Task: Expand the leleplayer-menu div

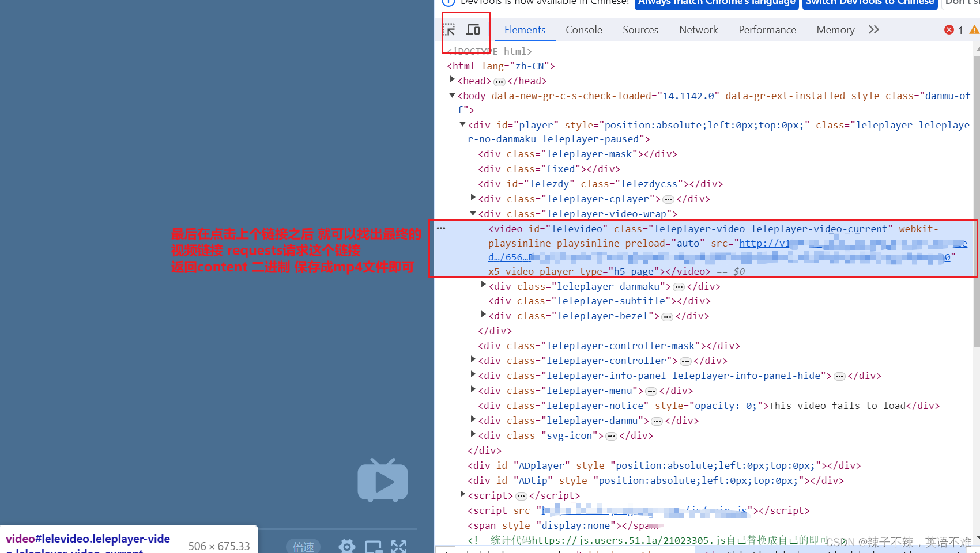Action: (473, 389)
